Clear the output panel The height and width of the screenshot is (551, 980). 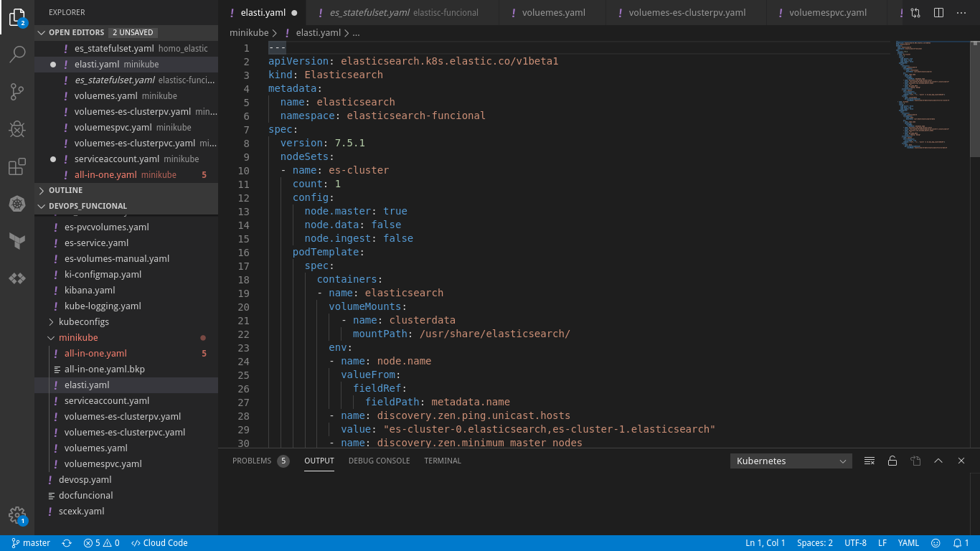click(x=869, y=461)
